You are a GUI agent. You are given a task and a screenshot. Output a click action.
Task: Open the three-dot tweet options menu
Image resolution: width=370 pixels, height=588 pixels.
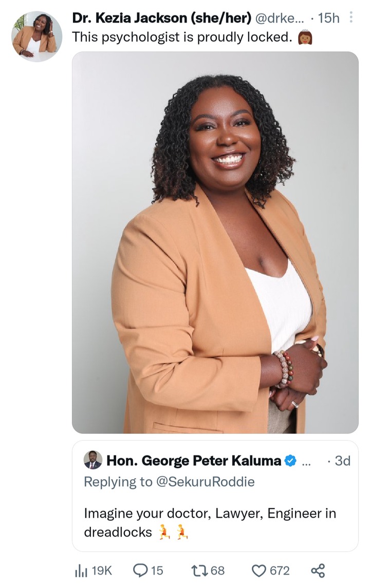351,17
